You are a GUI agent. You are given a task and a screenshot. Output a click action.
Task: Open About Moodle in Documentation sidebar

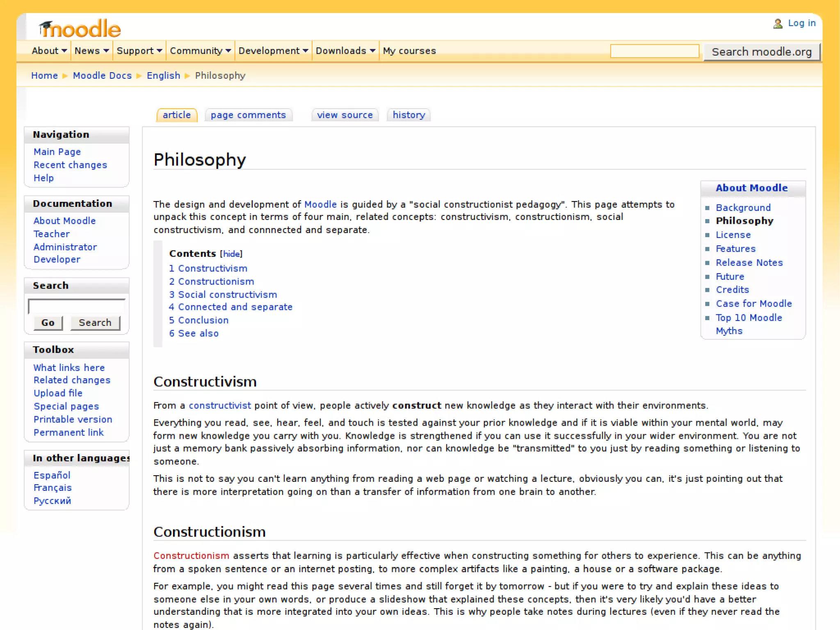(x=64, y=221)
